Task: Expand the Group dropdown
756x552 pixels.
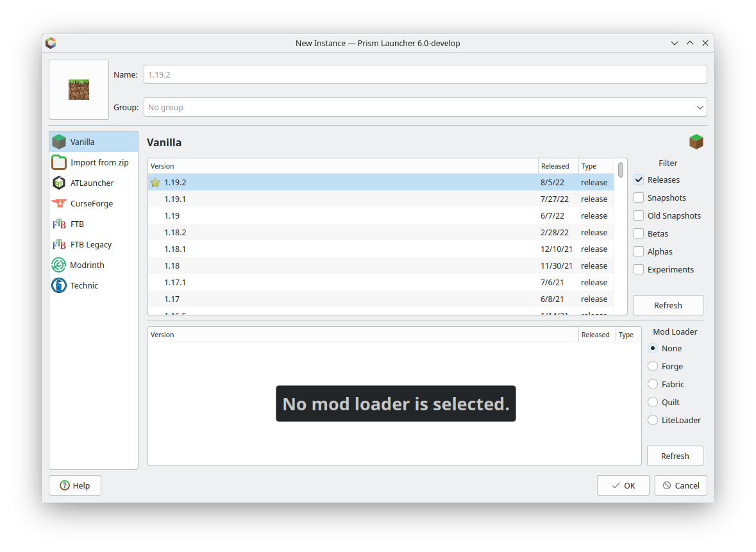Action: [x=699, y=107]
